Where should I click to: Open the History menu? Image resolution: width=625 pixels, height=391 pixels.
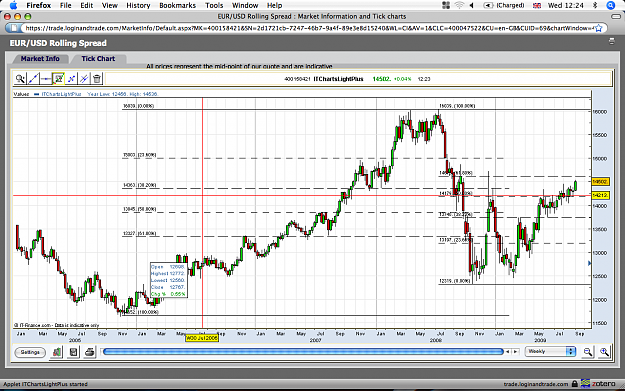click(138, 5)
